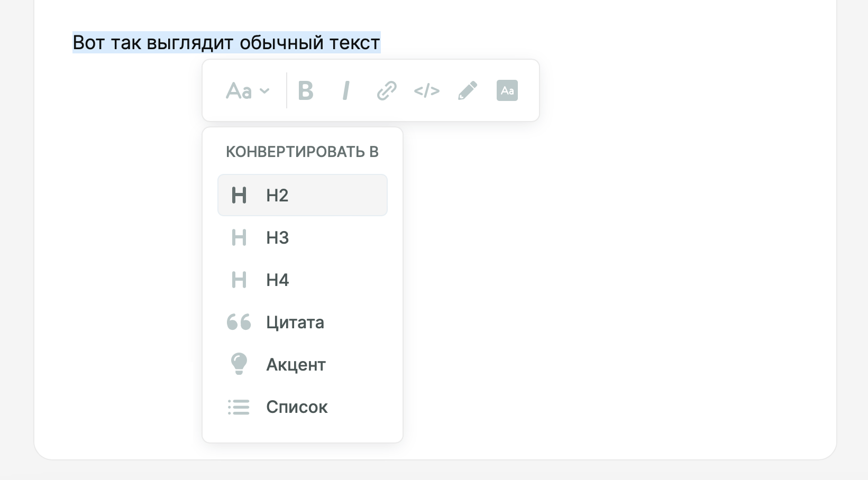Convert text to Цитата quote
The height and width of the screenshot is (480, 868).
click(303, 322)
